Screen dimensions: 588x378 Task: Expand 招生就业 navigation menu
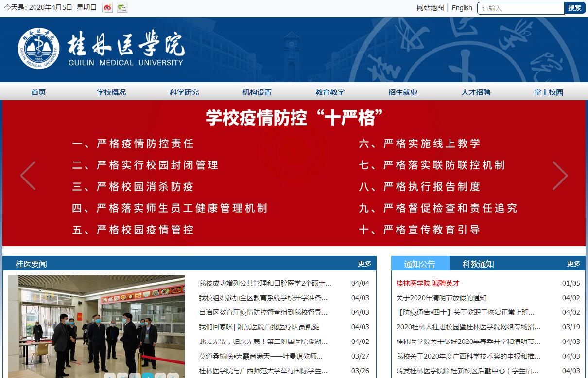click(403, 92)
